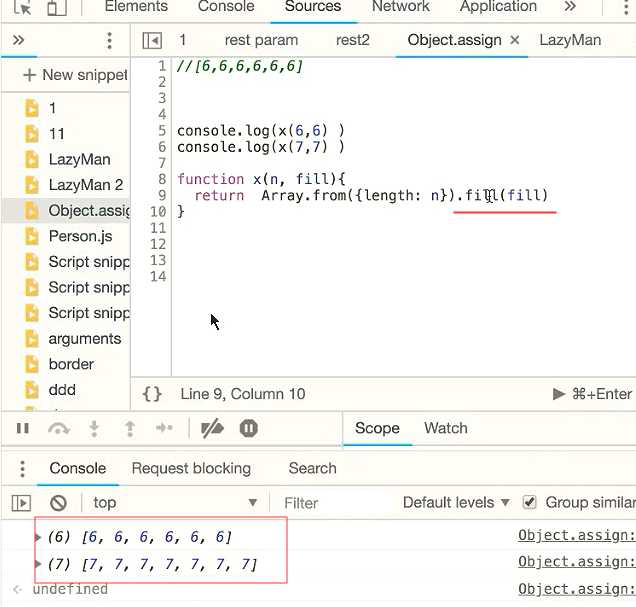
Task: Toggle the Group similar checkbox
Action: point(529,502)
